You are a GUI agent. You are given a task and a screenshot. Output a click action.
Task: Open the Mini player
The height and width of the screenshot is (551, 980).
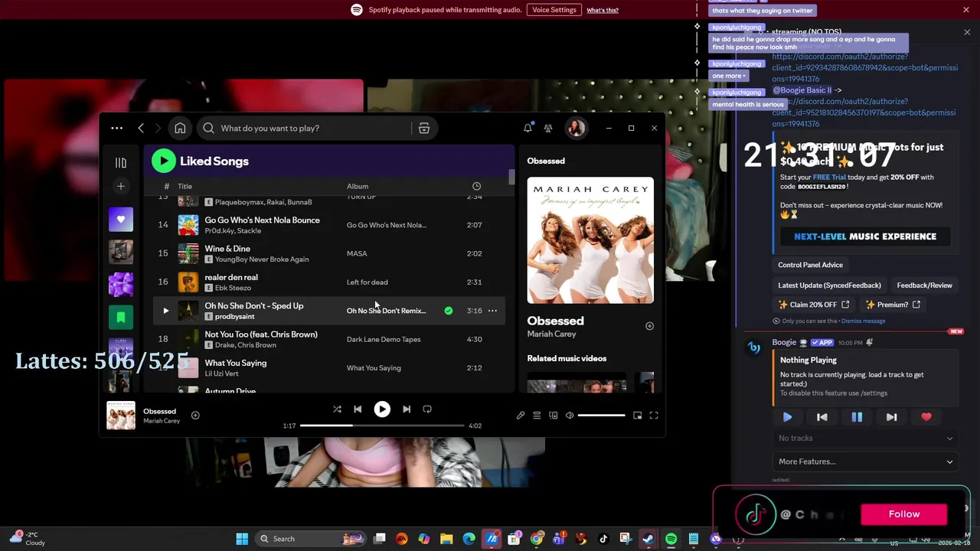637,416
